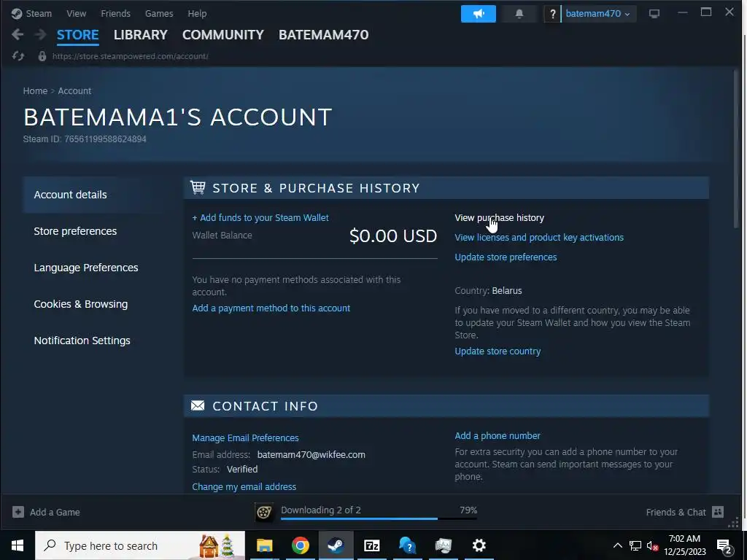Switch to the COMMUNITY tab
This screenshot has height=560, width=747.
(x=223, y=35)
